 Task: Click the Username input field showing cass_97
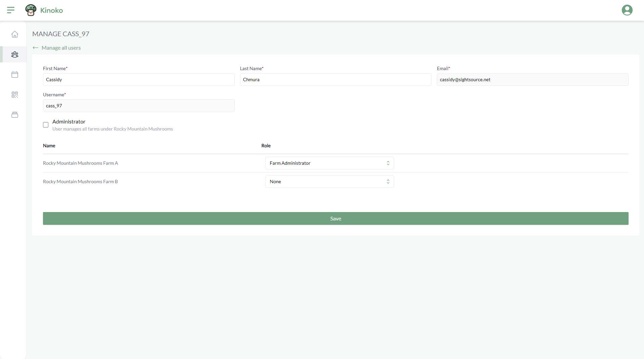(x=139, y=105)
